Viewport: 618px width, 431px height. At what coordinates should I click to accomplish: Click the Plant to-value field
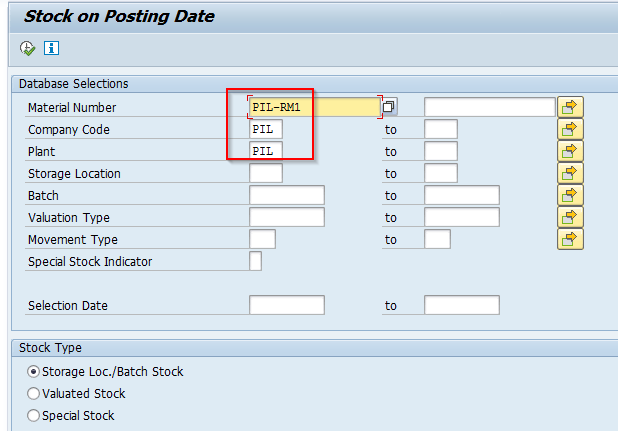(441, 151)
